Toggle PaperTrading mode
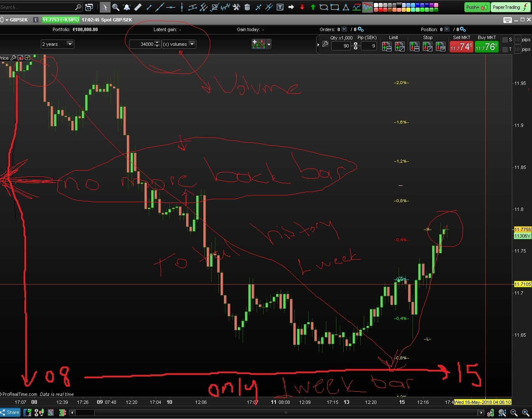Screen dimensions: 532x419 coord(511,7)
